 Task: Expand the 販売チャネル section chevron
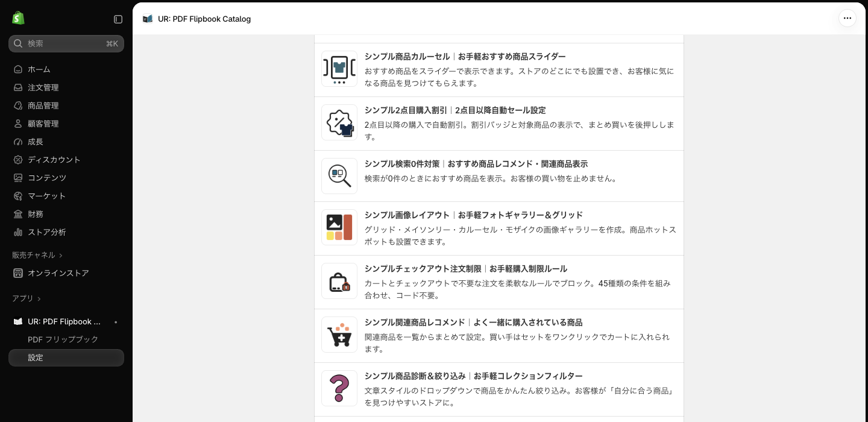point(61,256)
